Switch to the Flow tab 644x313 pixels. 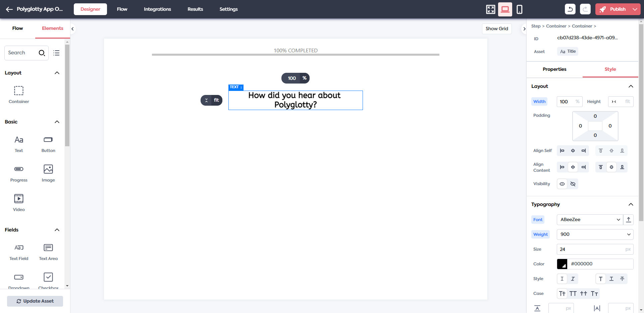(122, 9)
